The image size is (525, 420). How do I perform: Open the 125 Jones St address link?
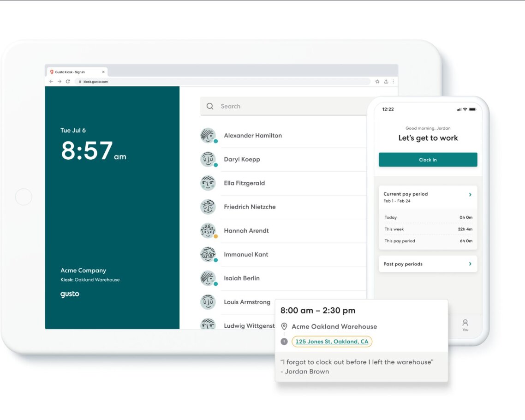pos(332,342)
